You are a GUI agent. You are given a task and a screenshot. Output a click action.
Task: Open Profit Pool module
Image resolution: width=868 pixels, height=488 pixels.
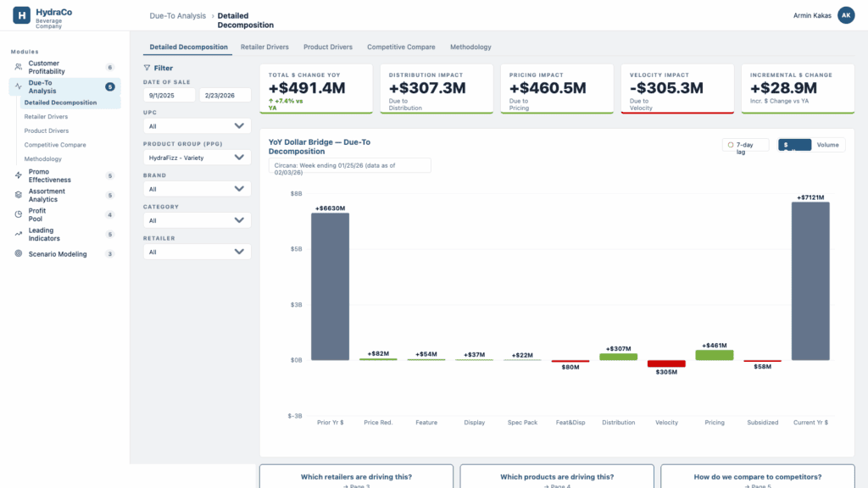(x=64, y=214)
